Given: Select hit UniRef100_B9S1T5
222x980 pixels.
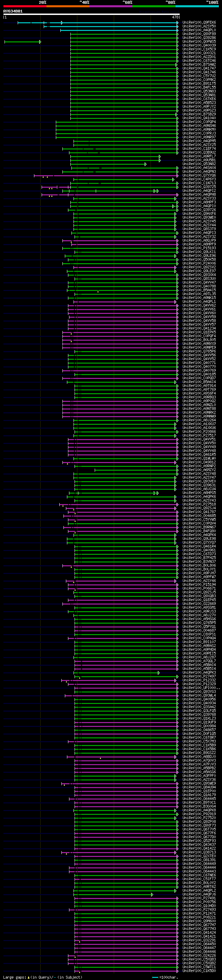Looking at the screenshot, I should [199, 84].
